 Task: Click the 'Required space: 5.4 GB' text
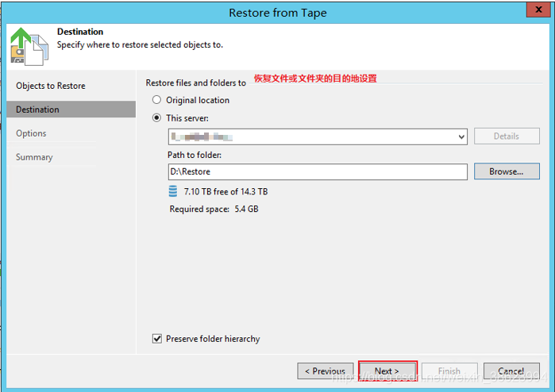(214, 209)
